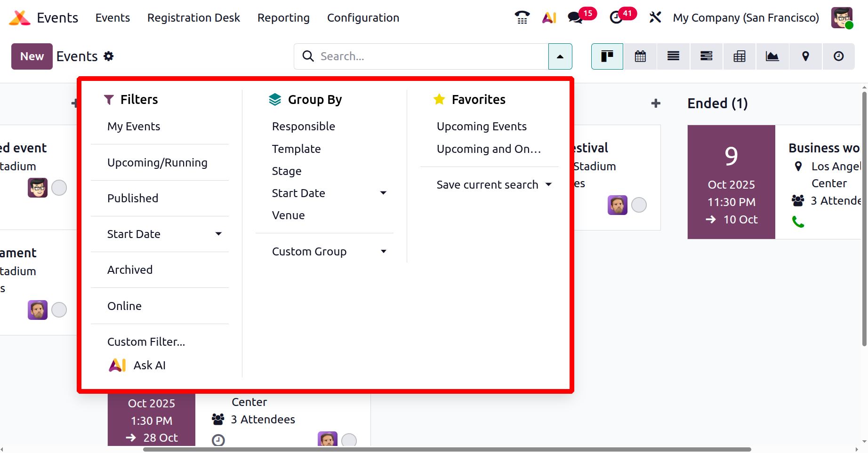Switch to list view
The height and width of the screenshot is (453, 868).
pos(673,56)
